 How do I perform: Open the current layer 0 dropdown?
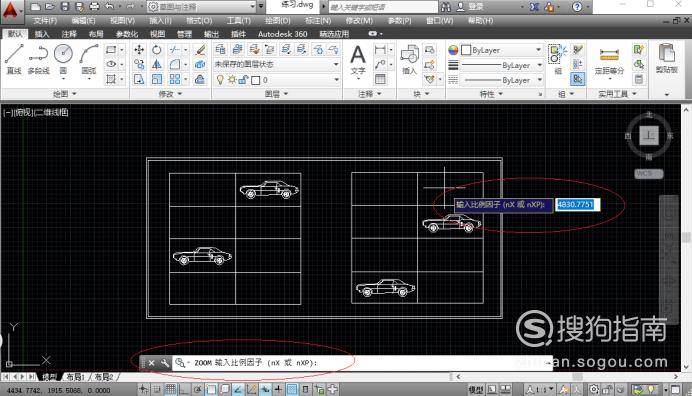[x=277, y=80]
